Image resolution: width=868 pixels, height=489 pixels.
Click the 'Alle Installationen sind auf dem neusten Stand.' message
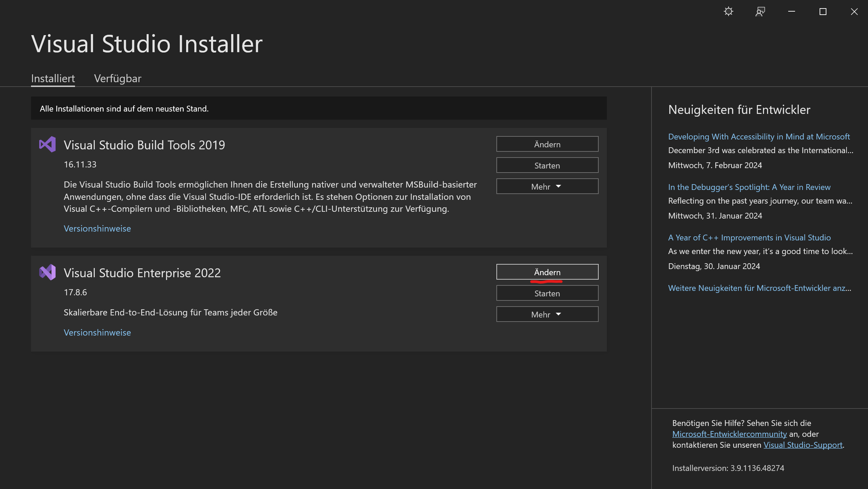pyautogui.click(x=124, y=109)
